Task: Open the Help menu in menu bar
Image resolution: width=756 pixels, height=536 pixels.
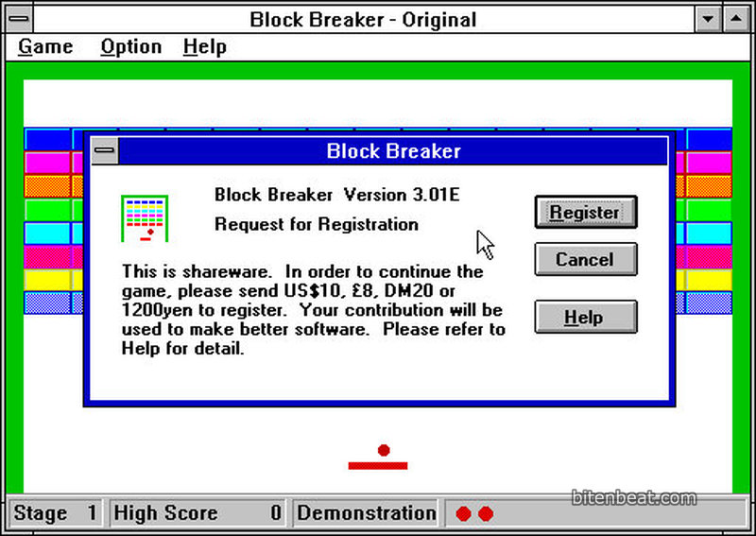Action: (204, 46)
